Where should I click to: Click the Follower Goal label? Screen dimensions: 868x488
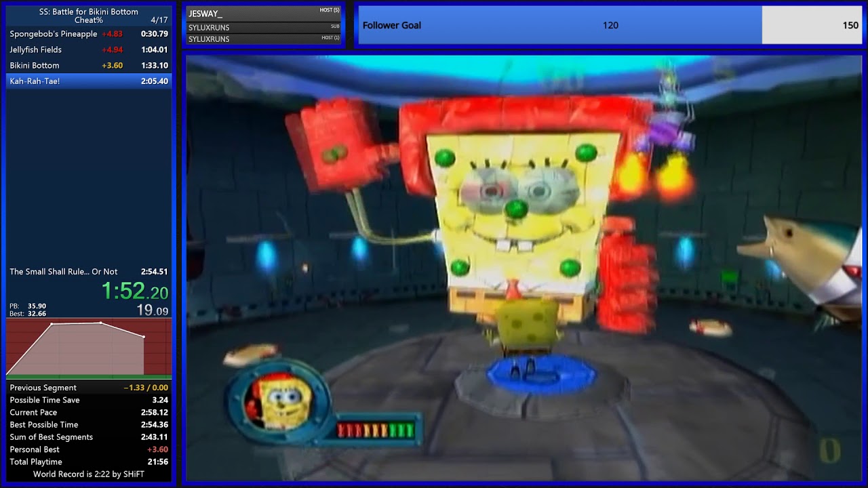tap(392, 25)
